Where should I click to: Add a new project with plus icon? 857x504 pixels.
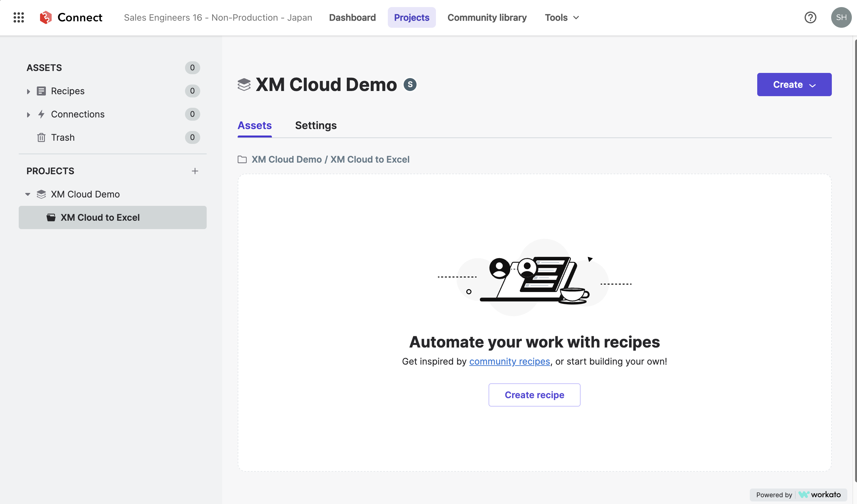pos(195,171)
